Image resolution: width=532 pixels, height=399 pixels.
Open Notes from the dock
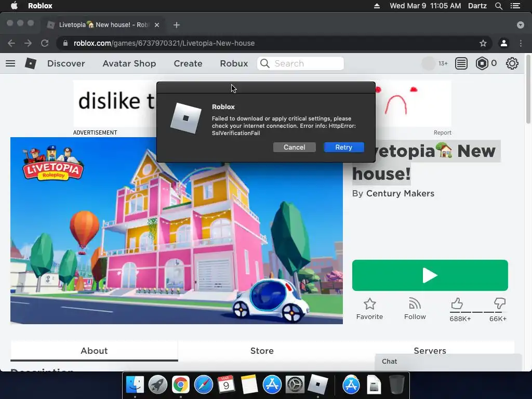pos(249,385)
